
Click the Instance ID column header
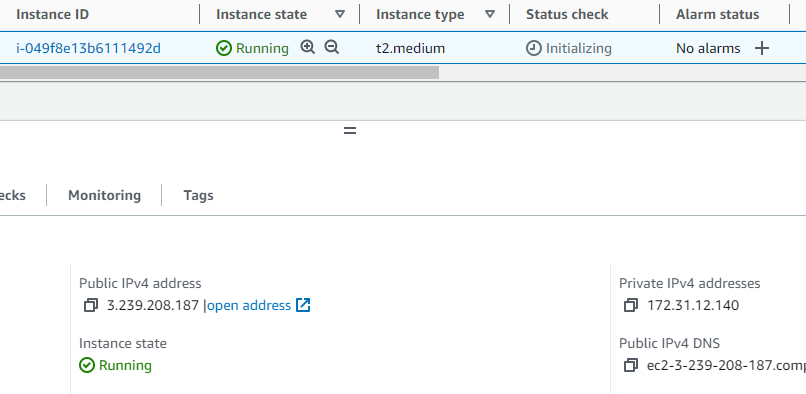click(x=52, y=14)
